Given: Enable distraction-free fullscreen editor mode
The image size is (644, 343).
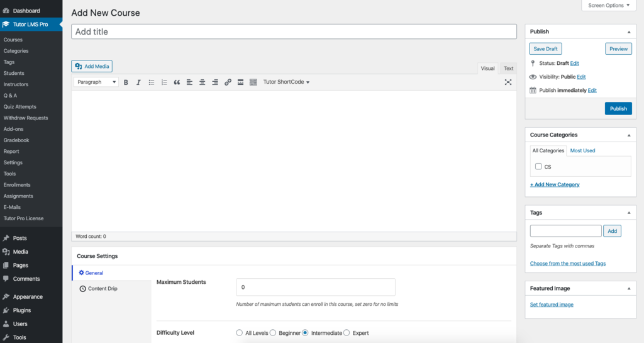Looking at the screenshot, I should (x=508, y=82).
